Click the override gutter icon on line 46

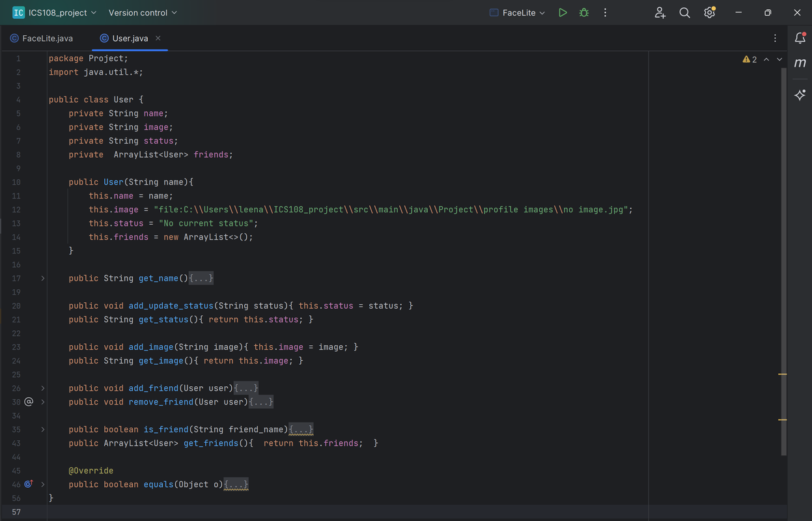tap(29, 484)
